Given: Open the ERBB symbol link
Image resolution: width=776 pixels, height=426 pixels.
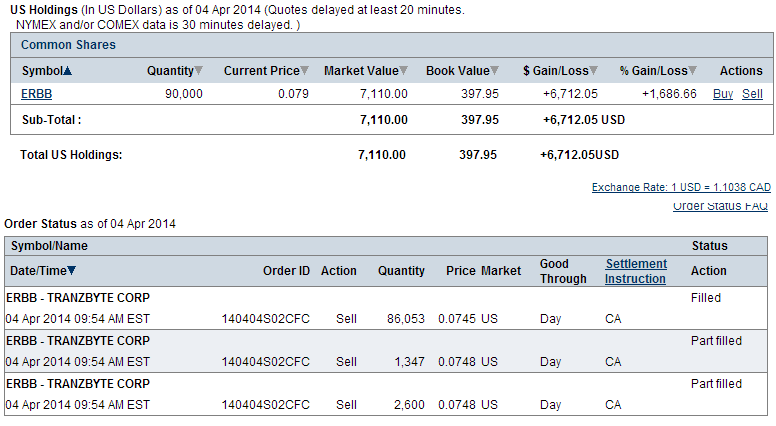Looking at the screenshot, I should click(x=36, y=94).
